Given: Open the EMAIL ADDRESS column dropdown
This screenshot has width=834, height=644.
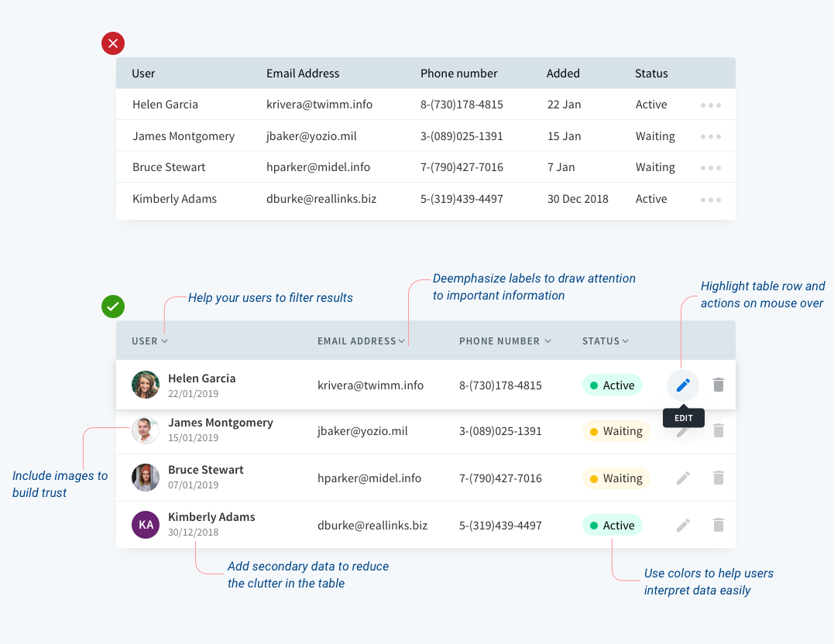Looking at the screenshot, I should pos(402,341).
